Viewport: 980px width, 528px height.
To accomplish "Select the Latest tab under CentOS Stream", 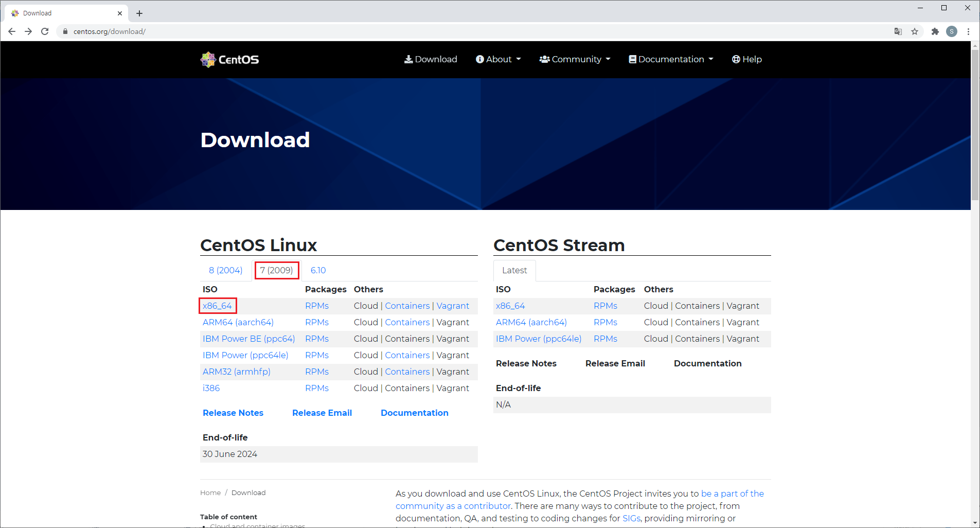I will point(514,270).
